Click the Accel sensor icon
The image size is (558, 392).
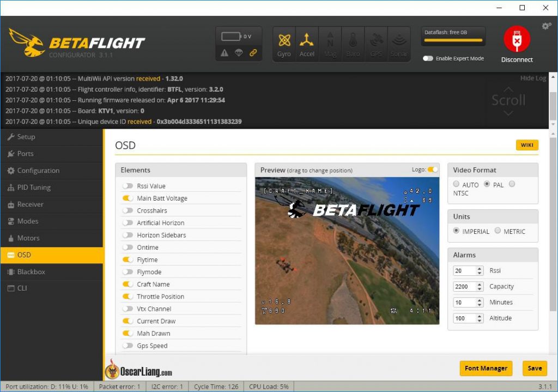click(307, 40)
